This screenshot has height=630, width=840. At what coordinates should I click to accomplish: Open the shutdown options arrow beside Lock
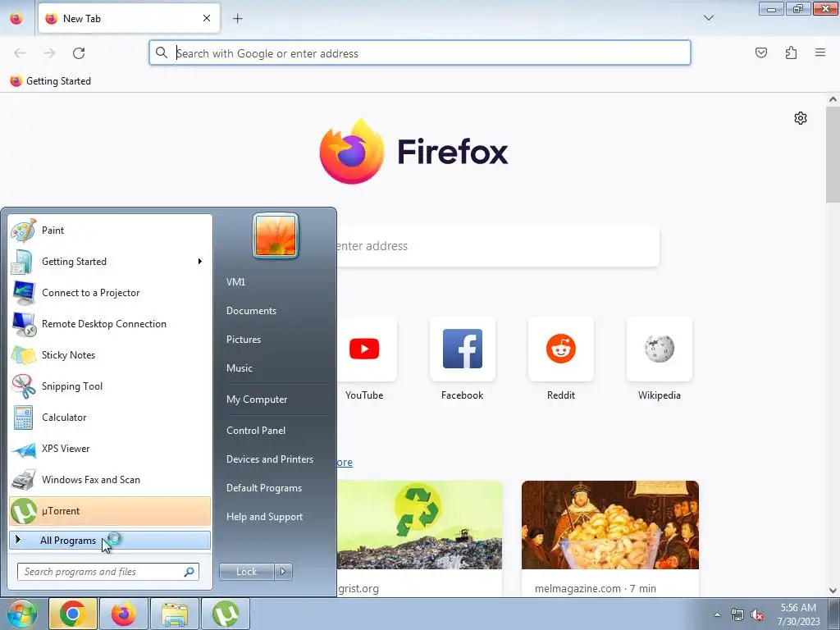tap(283, 572)
